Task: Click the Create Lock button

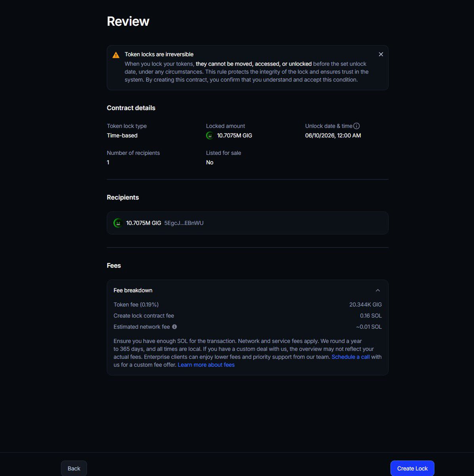Action: tap(412, 468)
